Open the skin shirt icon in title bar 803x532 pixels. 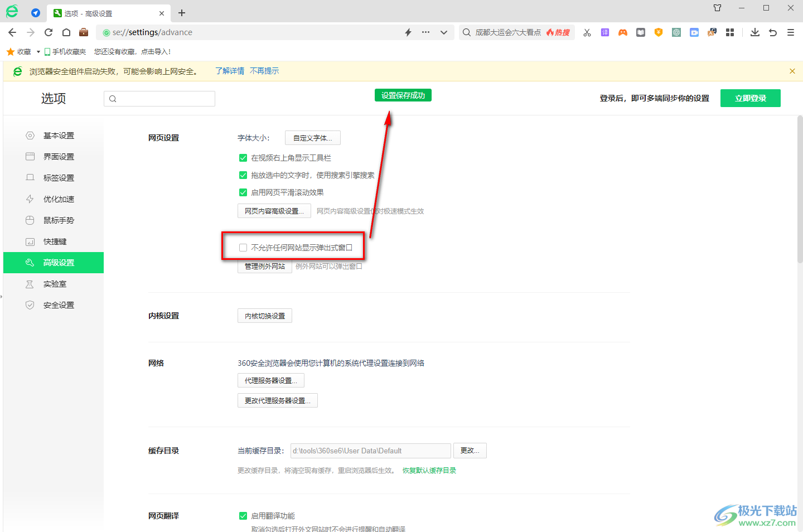coord(718,8)
